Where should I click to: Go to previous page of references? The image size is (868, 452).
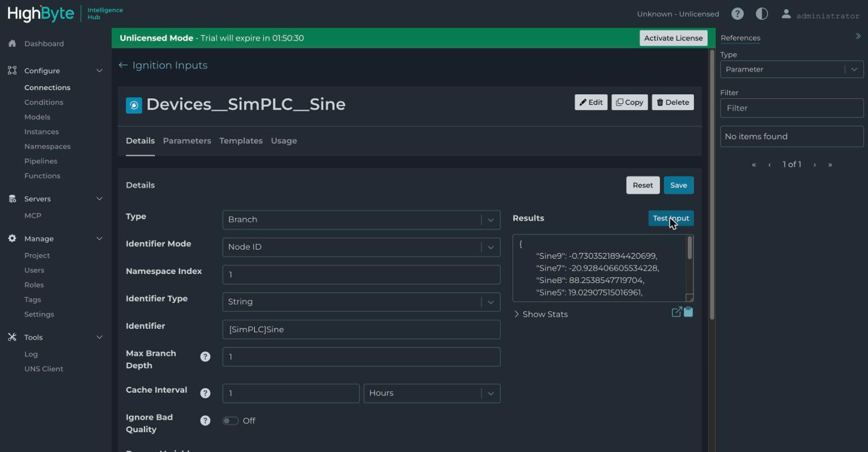coord(769,165)
